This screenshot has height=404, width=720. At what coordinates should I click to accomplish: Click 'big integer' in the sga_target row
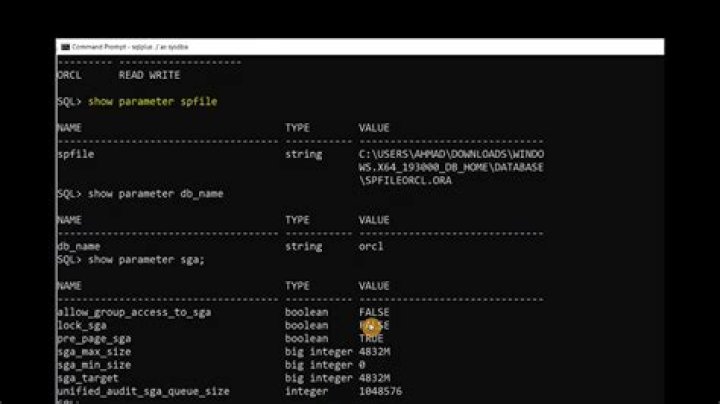[x=318, y=379]
